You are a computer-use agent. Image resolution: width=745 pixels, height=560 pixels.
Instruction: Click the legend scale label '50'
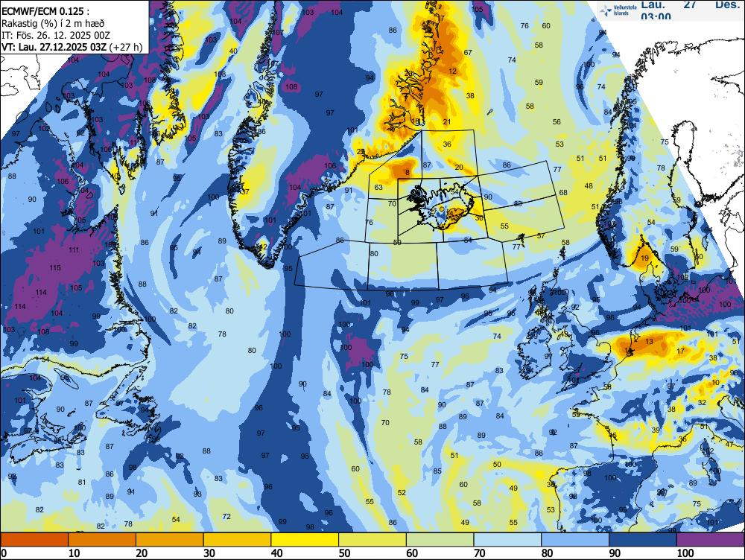tap(344, 553)
